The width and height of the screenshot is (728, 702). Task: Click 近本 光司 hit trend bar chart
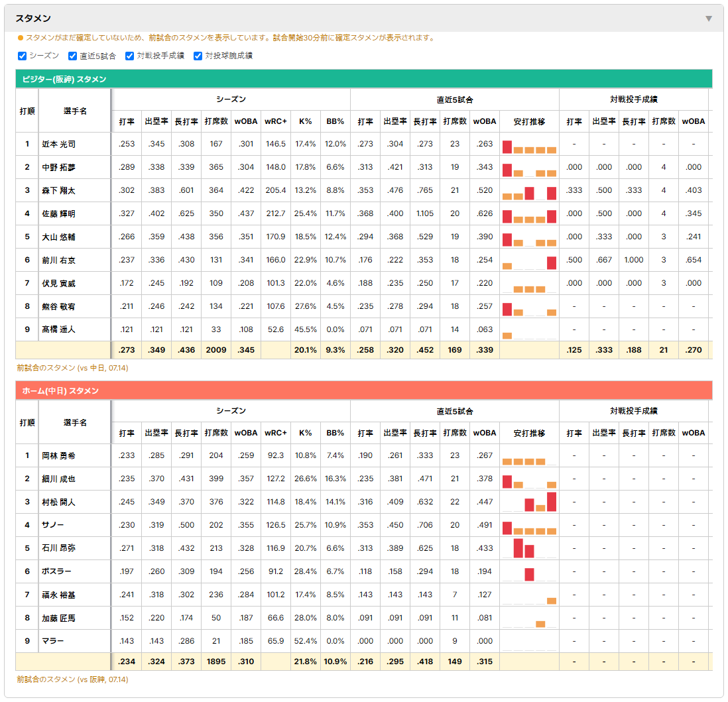529,146
